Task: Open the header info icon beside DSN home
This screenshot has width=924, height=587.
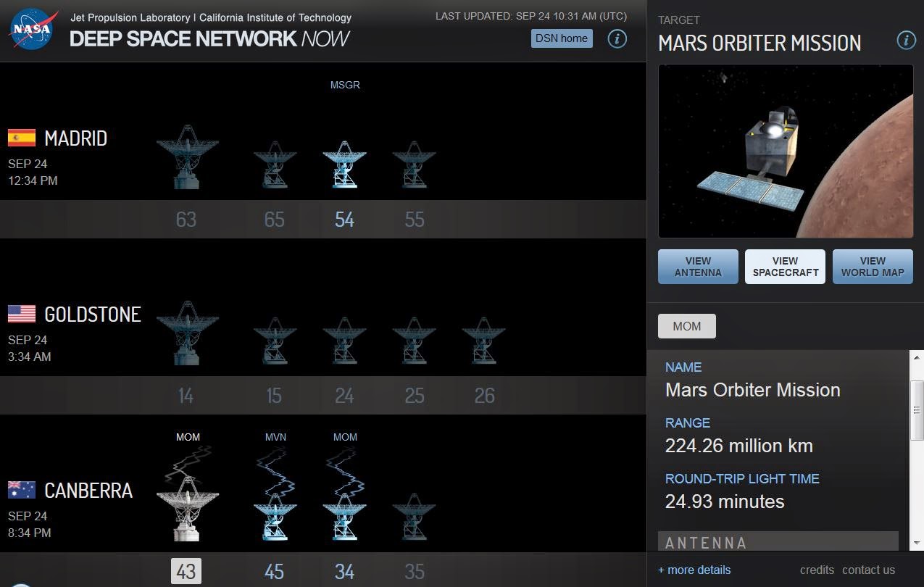Action: click(x=617, y=39)
